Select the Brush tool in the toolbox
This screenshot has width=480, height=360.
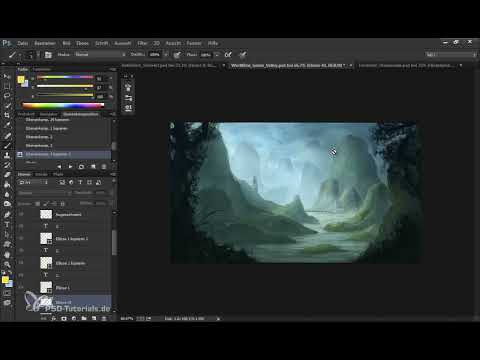7,146
